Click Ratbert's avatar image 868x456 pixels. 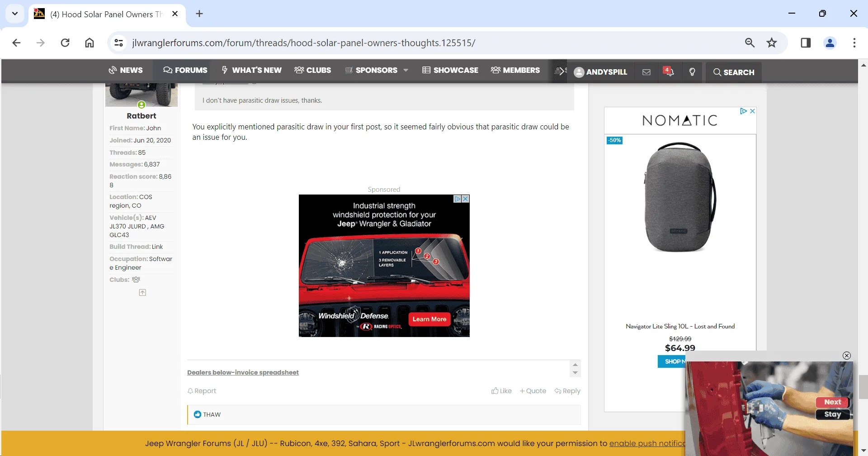click(x=142, y=94)
